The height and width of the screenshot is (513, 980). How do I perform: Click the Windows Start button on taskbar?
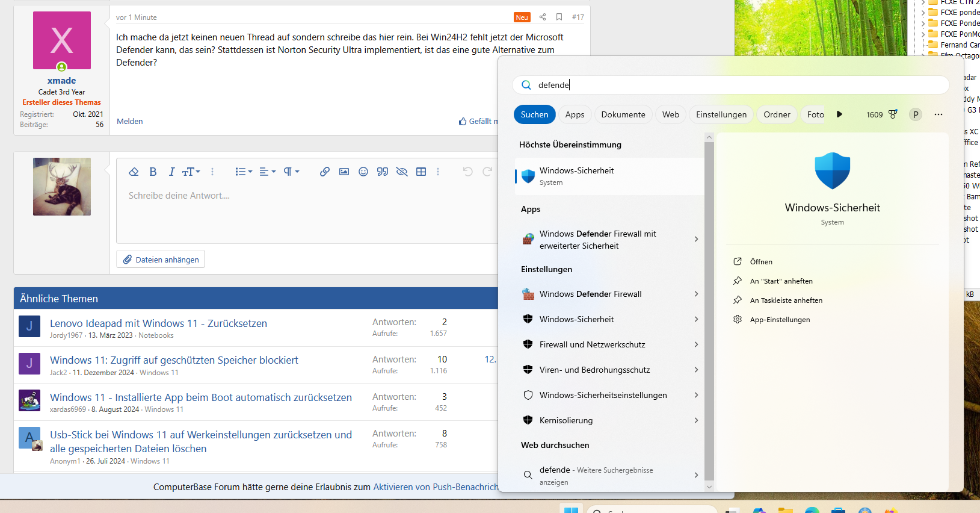(571, 510)
